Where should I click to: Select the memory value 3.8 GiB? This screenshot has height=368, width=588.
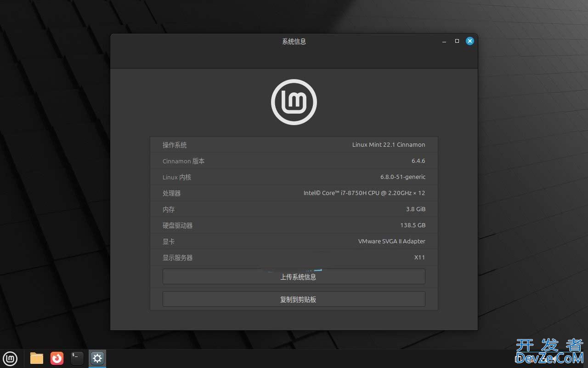click(x=416, y=209)
